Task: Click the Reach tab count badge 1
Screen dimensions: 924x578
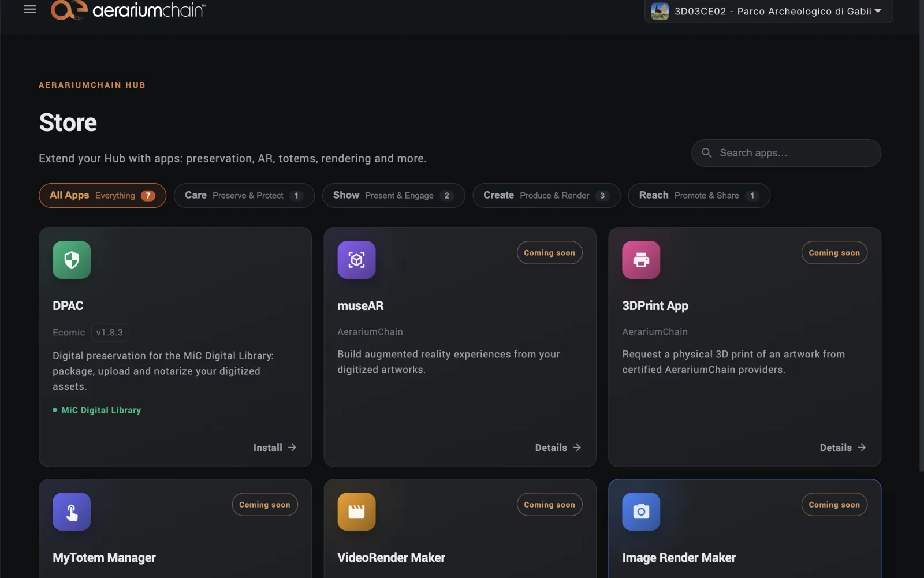Action: [x=752, y=196]
